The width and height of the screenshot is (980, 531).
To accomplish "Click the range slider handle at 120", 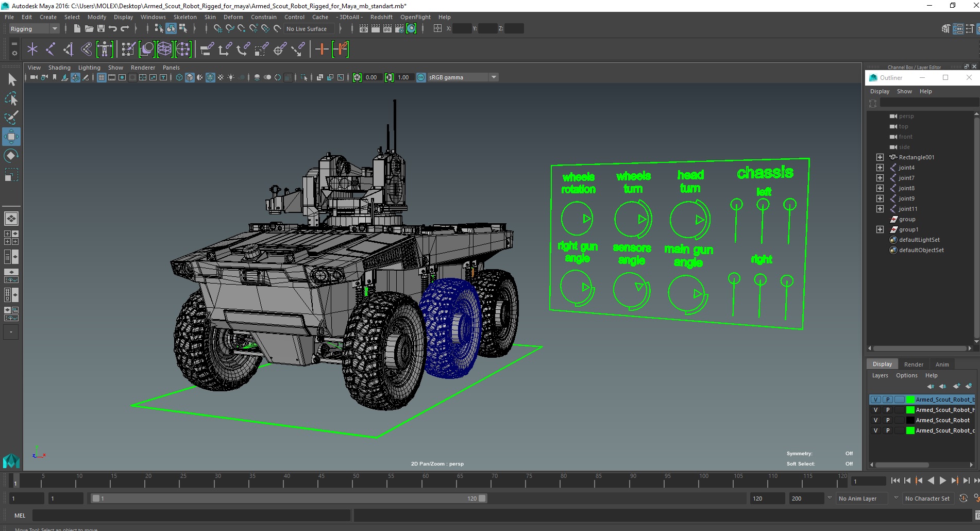I will (482, 499).
